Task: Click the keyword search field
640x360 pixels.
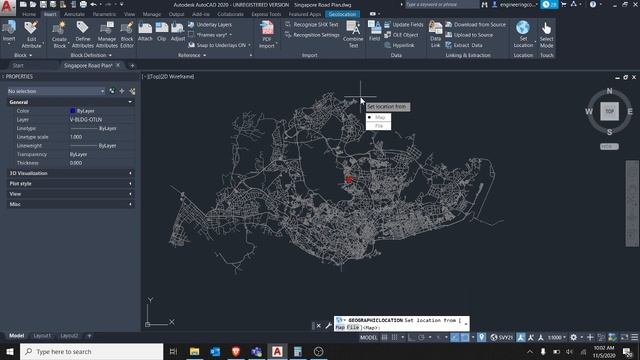Action: coord(441,4)
